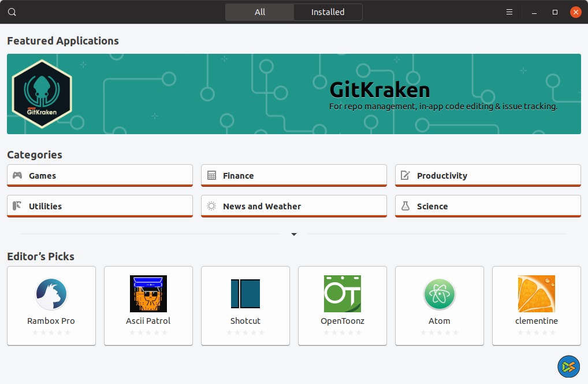Click the OpenToonz app icon

pyautogui.click(x=343, y=294)
